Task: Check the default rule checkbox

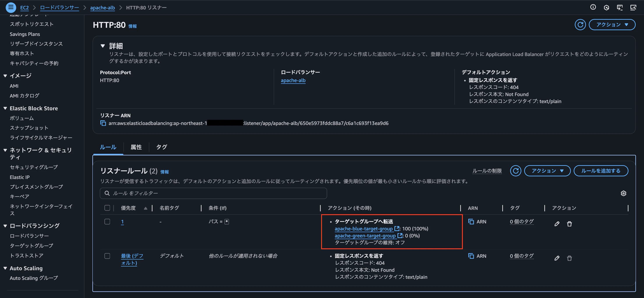Action: (107, 256)
